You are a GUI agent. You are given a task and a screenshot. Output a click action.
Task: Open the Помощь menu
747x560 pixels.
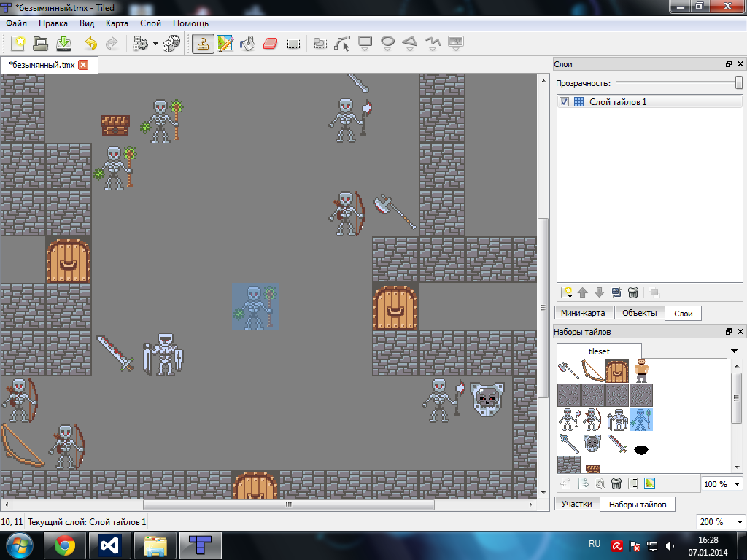point(190,23)
